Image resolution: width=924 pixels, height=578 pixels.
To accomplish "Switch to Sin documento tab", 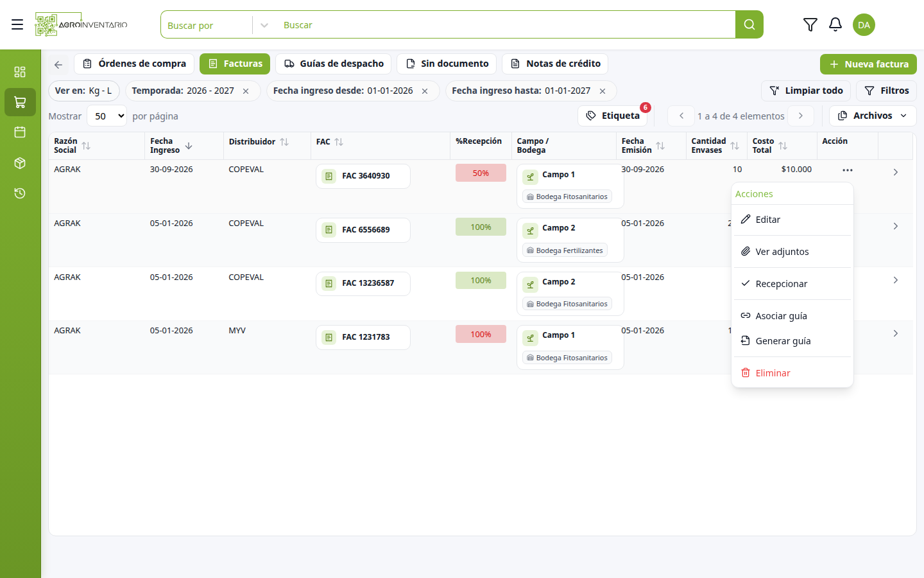I will (447, 64).
